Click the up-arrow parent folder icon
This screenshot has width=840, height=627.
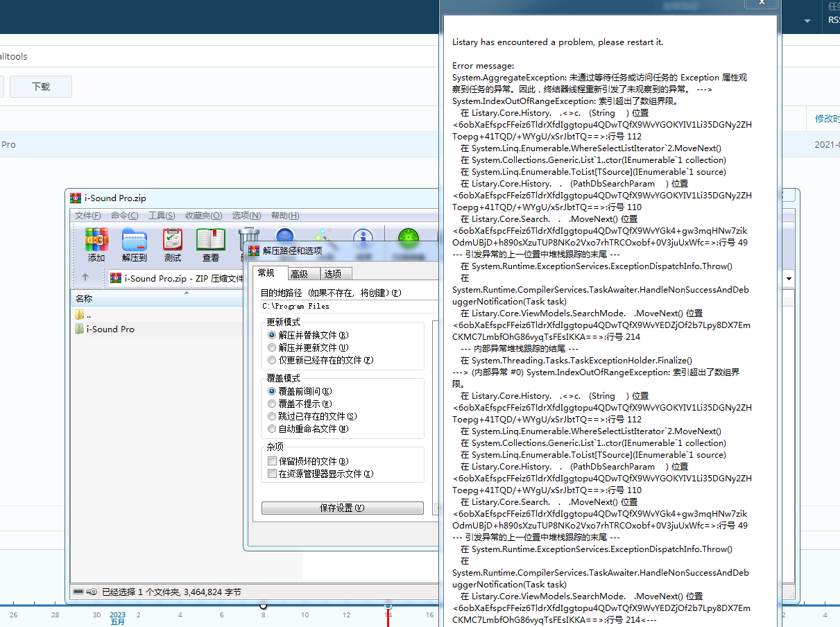85,277
